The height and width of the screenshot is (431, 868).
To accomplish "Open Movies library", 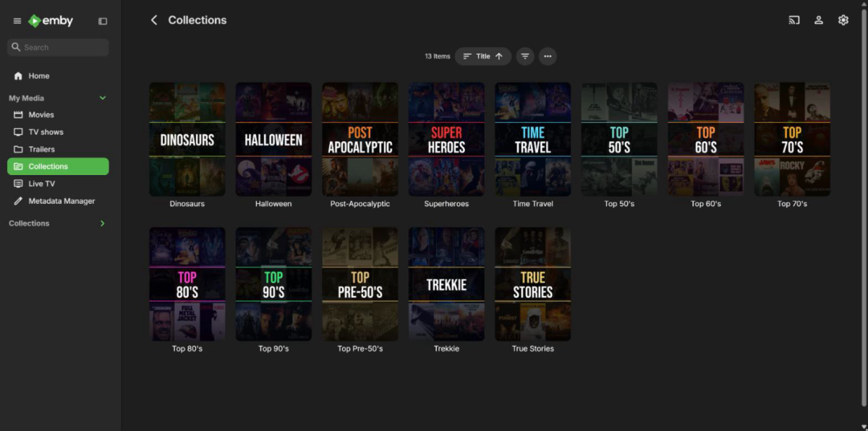I will 58,114.
